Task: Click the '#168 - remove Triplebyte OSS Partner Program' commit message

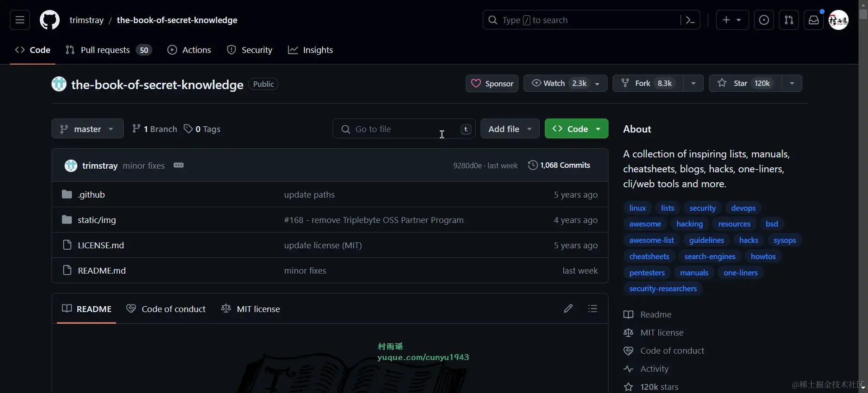Action: tap(374, 220)
